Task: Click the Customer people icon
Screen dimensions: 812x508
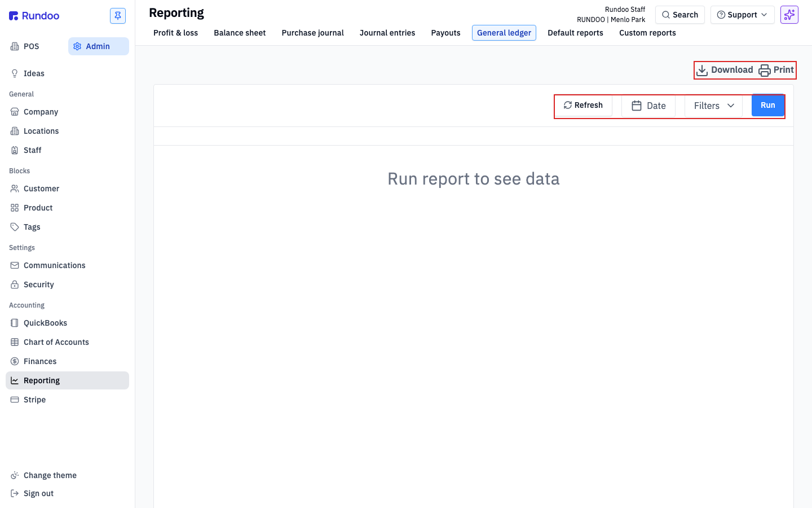Action: (x=15, y=189)
